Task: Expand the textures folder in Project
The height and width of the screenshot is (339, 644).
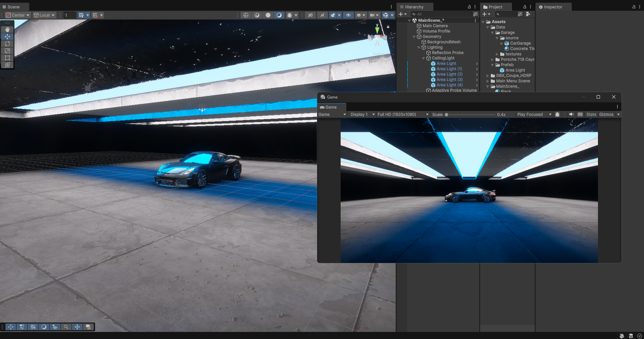Action: coord(497,54)
